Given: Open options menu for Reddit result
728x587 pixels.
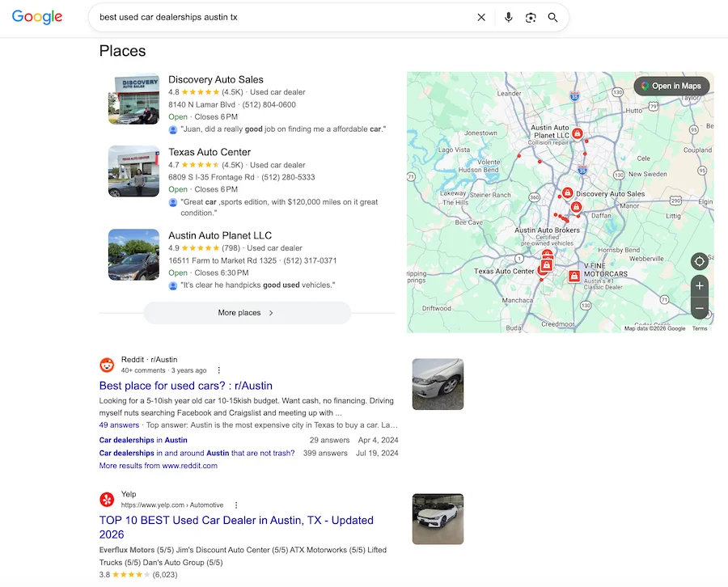Looking at the screenshot, I should [x=219, y=370].
